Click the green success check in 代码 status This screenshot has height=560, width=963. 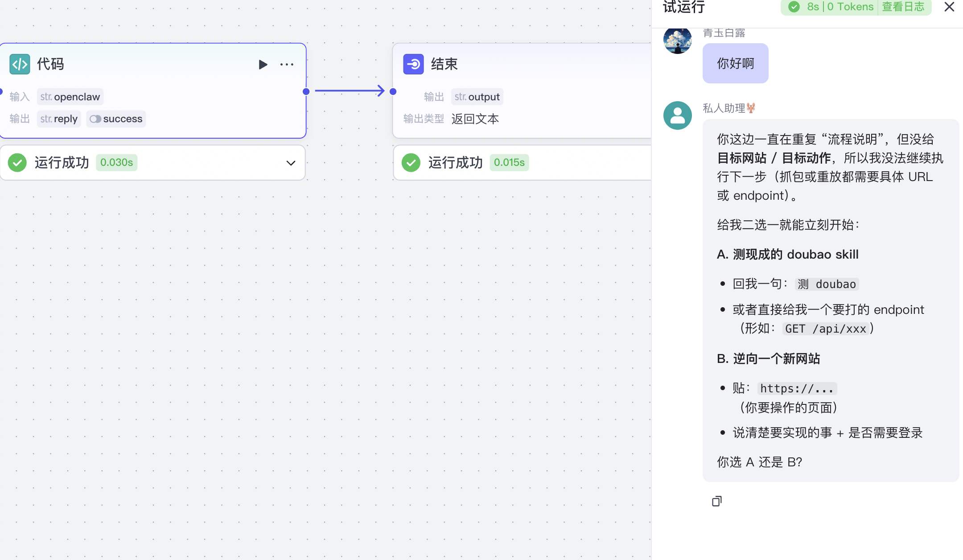point(17,163)
